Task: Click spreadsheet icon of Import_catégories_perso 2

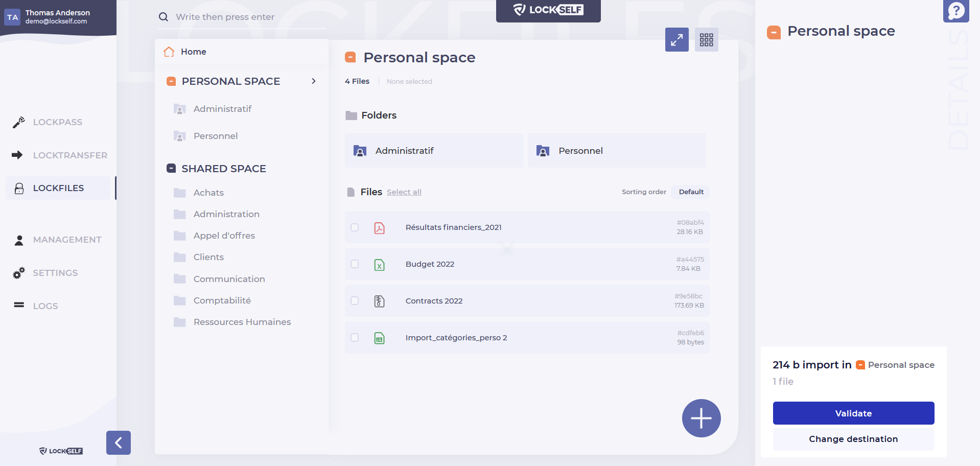Action: [x=379, y=338]
